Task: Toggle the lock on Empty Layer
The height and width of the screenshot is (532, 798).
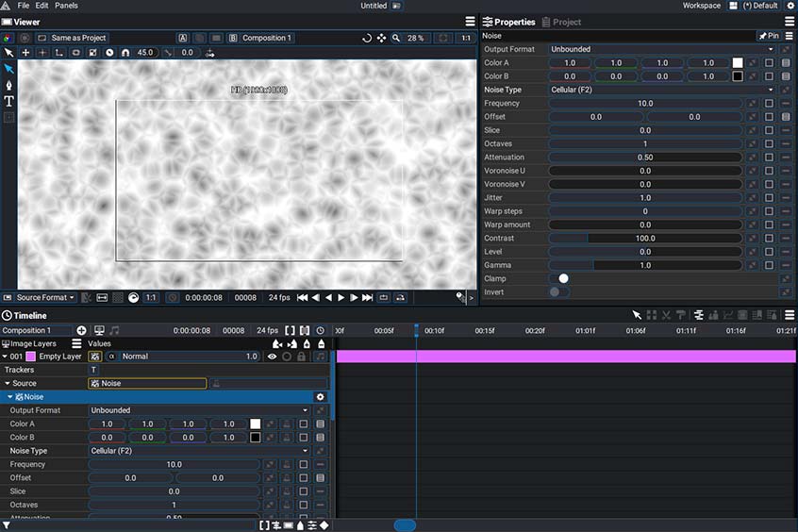Action: coord(301,357)
